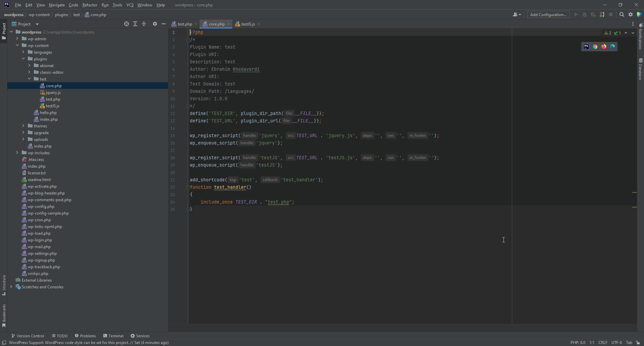644x346 pixels.
Task: Open the TODO tool window
Action: click(60, 336)
